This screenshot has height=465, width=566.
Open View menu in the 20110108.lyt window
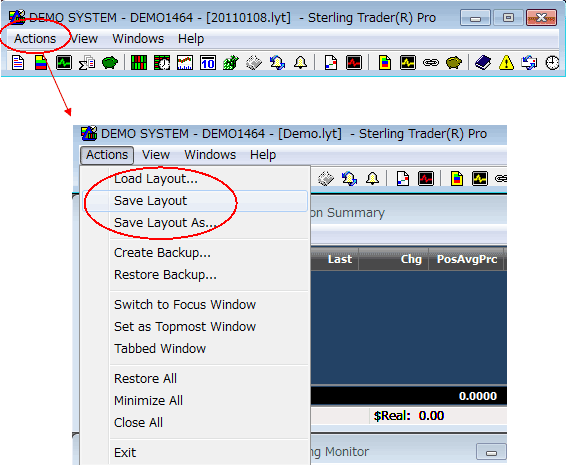[x=84, y=39]
